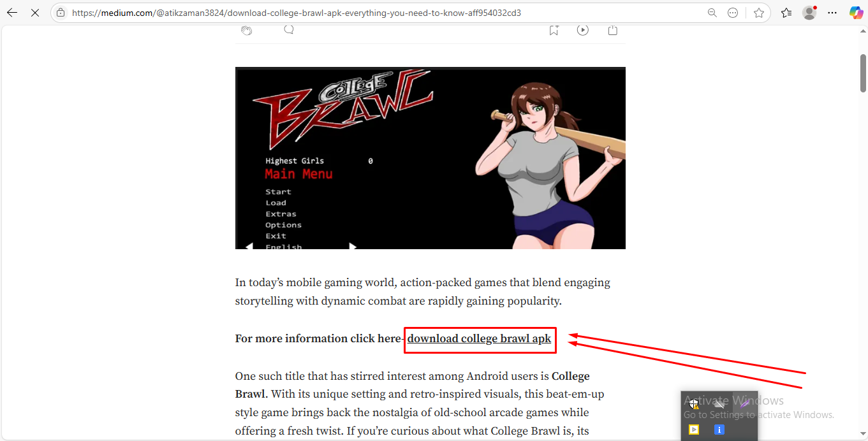Launch Copilot from the toolbar
This screenshot has width=868, height=441.
[x=856, y=13]
